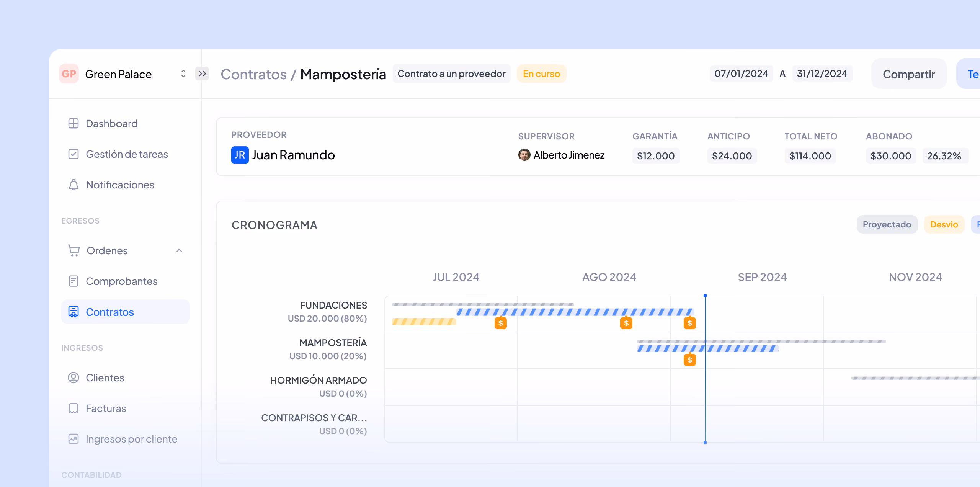This screenshot has height=487, width=980.
Task: Click the blue today line handle at top
Action: 705,296
